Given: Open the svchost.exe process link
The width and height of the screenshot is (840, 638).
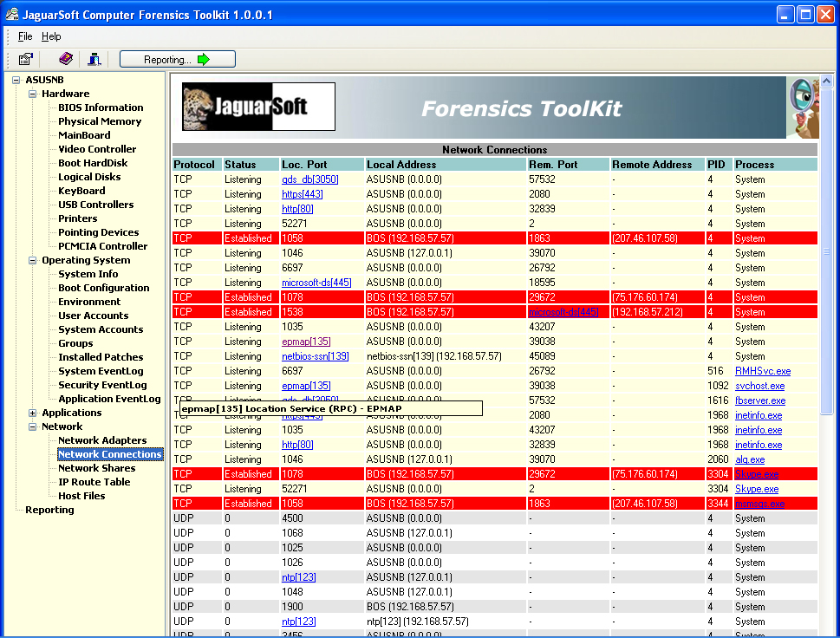Looking at the screenshot, I should click(x=759, y=386).
